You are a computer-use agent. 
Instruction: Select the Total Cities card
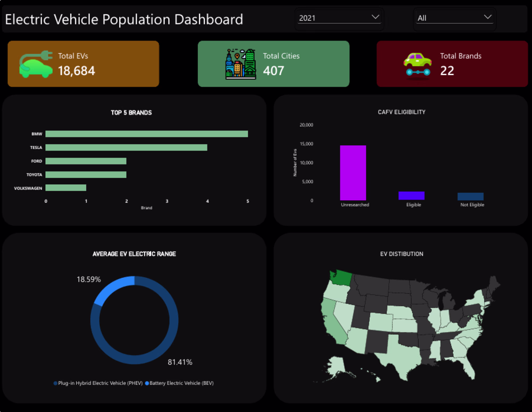tap(273, 64)
